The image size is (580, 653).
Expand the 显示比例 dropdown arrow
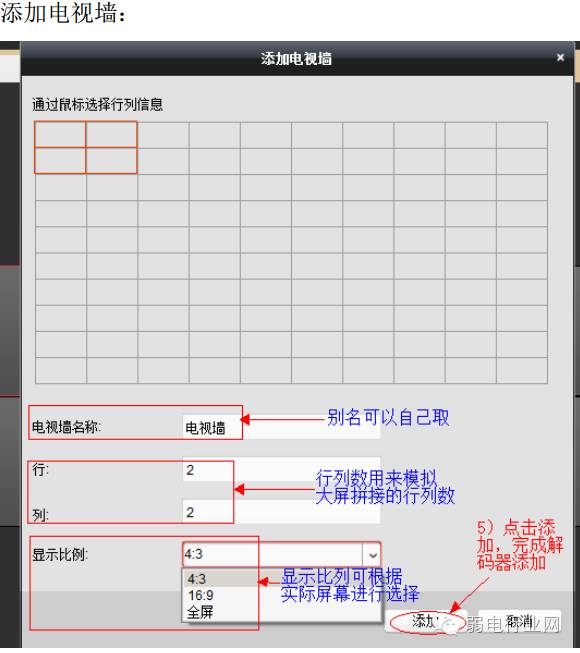tap(372, 555)
